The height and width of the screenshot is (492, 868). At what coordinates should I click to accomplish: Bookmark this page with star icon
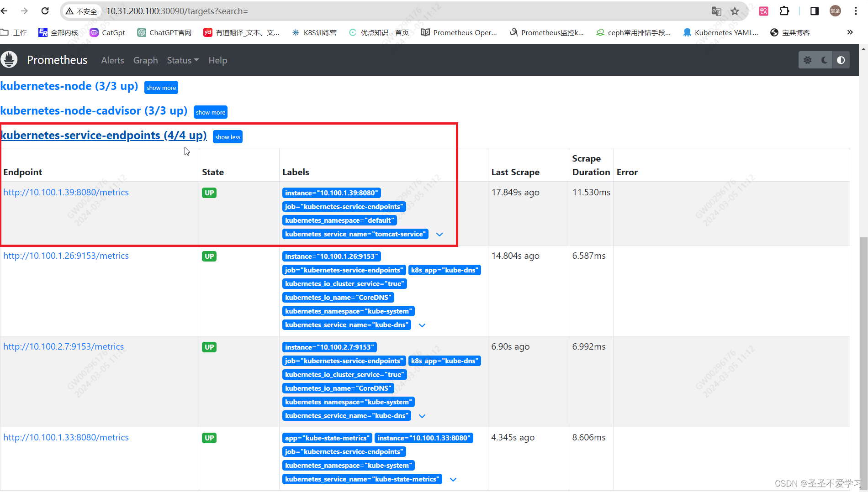point(735,11)
